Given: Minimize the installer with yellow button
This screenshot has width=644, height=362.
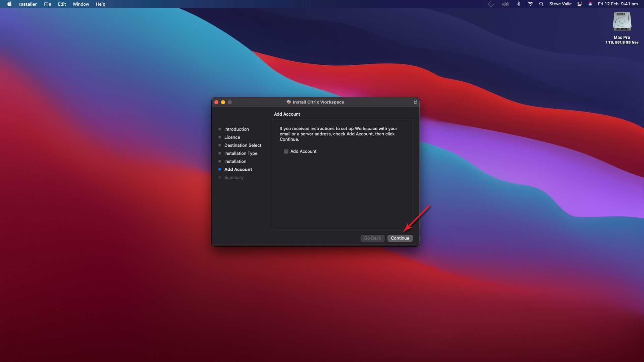Looking at the screenshot, I should click(223, 102).
